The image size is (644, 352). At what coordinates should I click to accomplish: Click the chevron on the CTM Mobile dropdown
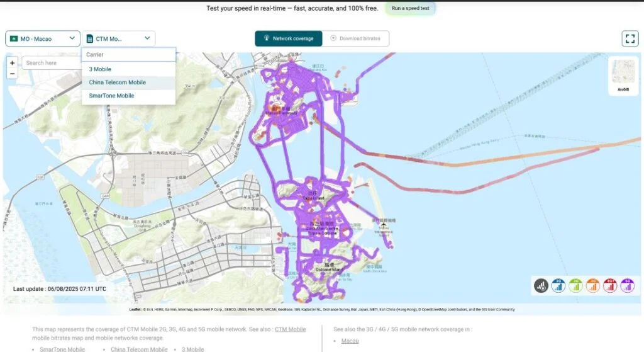pos(147,38)
